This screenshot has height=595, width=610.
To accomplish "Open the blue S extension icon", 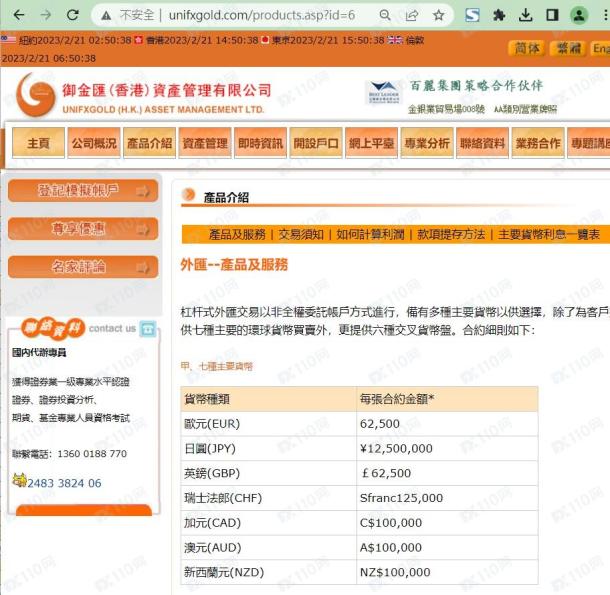I will 472,15.
